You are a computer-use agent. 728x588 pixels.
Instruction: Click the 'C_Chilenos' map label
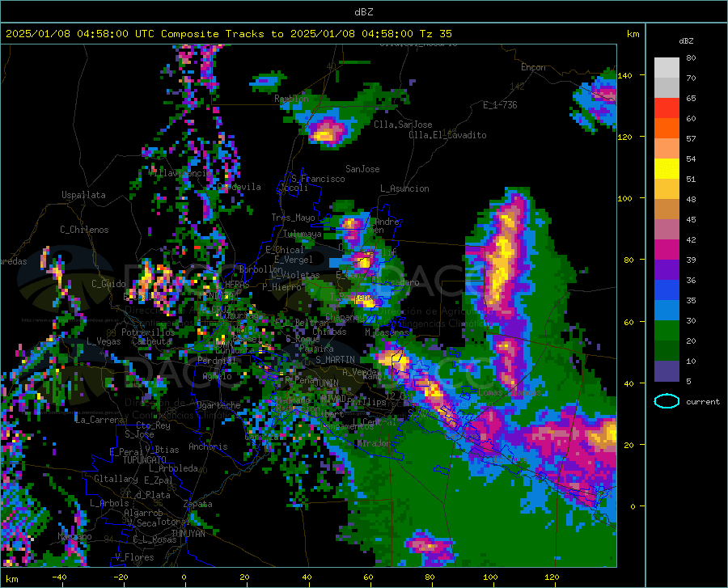point(84,230)
